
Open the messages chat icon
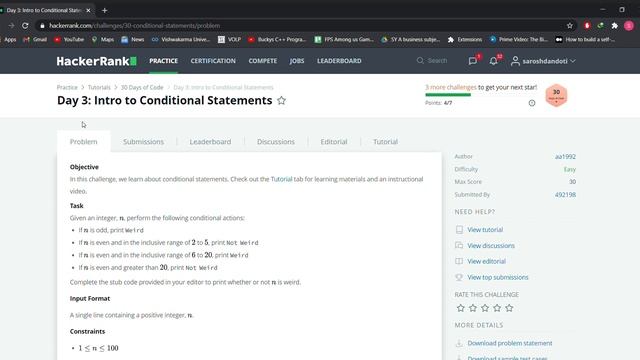click(473, 61)
